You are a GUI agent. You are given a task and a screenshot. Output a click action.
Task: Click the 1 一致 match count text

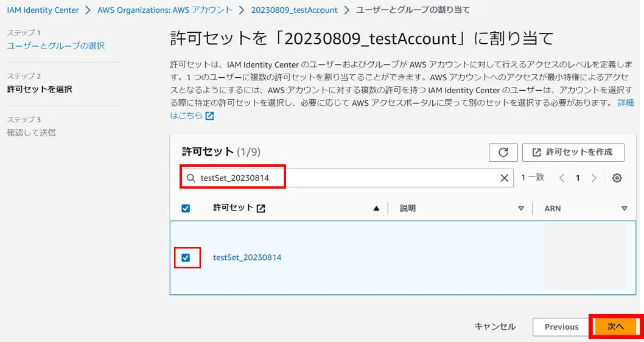coord(533,177)
